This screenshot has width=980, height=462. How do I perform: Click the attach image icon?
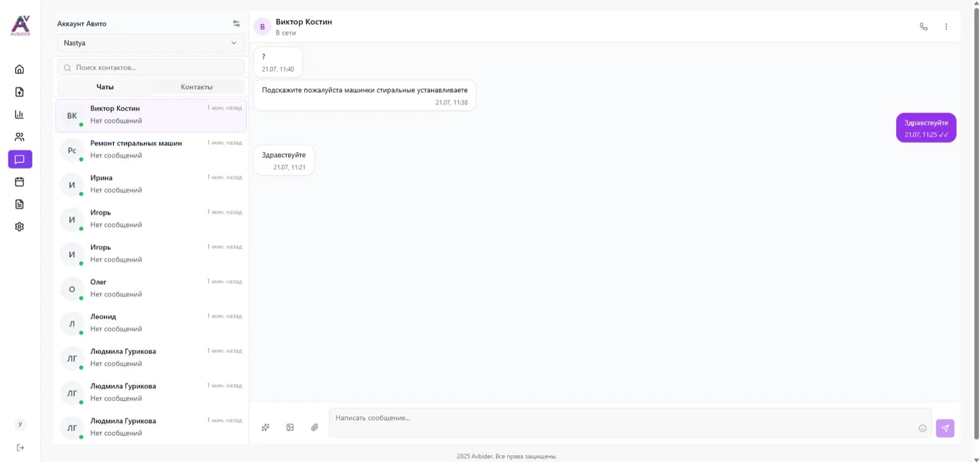[x=290, y=427]
